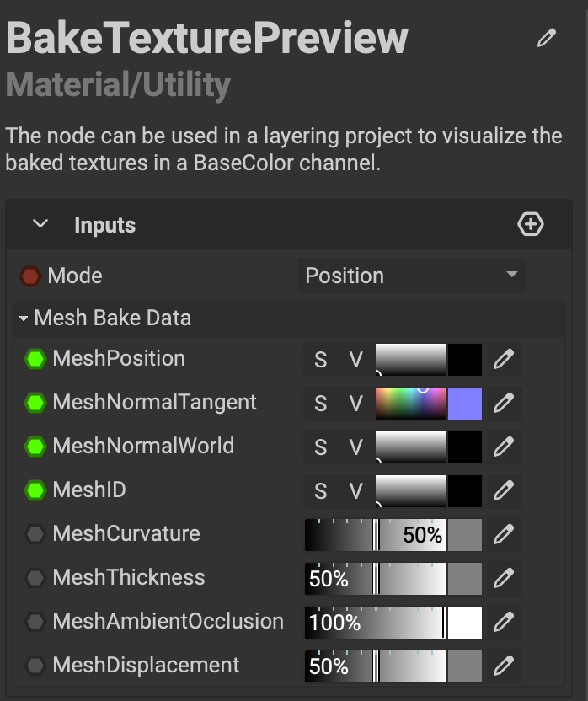Viewport: 588px width, 701px height.
Task: Click the MeshID gradient color picker
Action: (411, 491)
